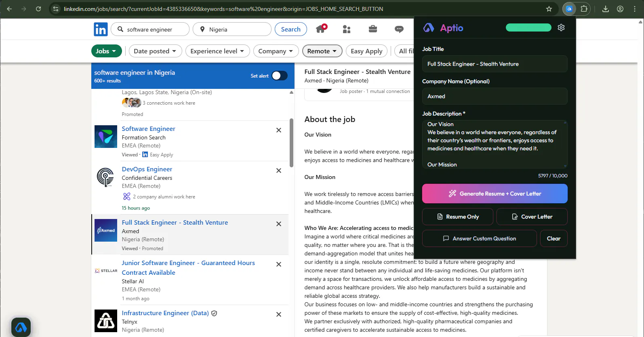This screenshot has width=644, height=337.
Task: Click the floating Aptio launcher icon
Action: (x=21, y=327)
